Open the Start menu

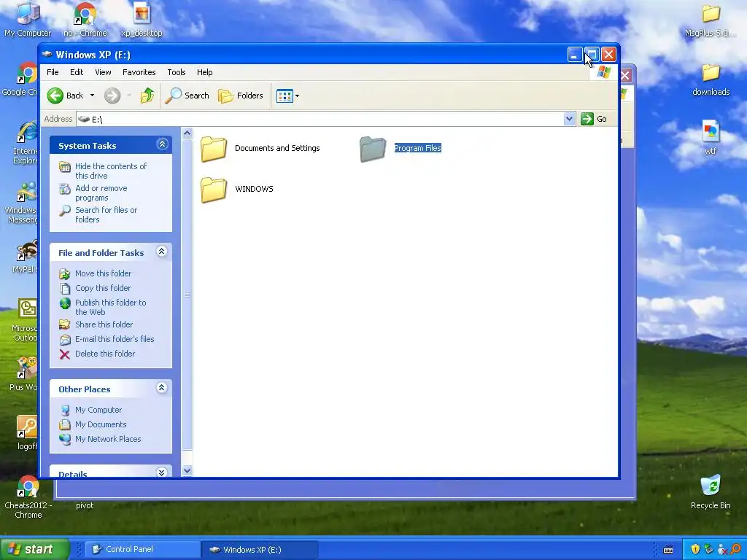point(34,550)
